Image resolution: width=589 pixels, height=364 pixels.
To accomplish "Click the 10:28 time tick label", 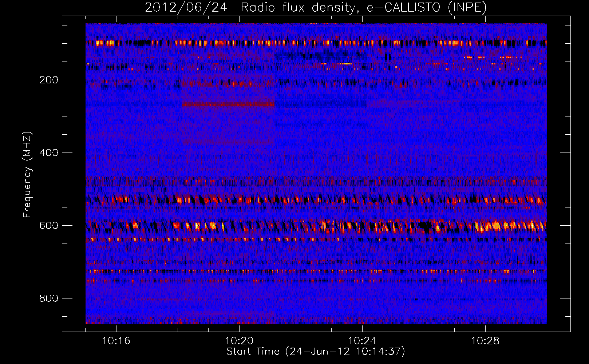I will 485,341.
